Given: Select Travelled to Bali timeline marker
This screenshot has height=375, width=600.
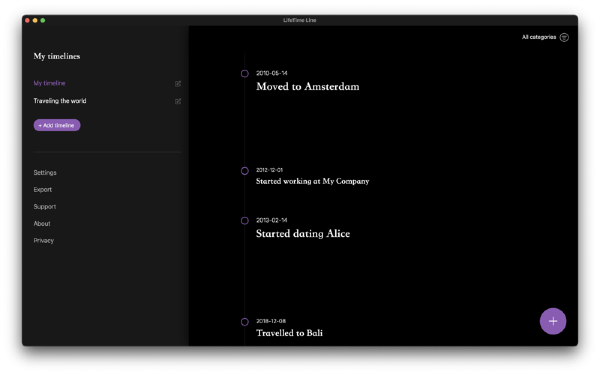Looking at the screenshot, I should click(245, 322).
